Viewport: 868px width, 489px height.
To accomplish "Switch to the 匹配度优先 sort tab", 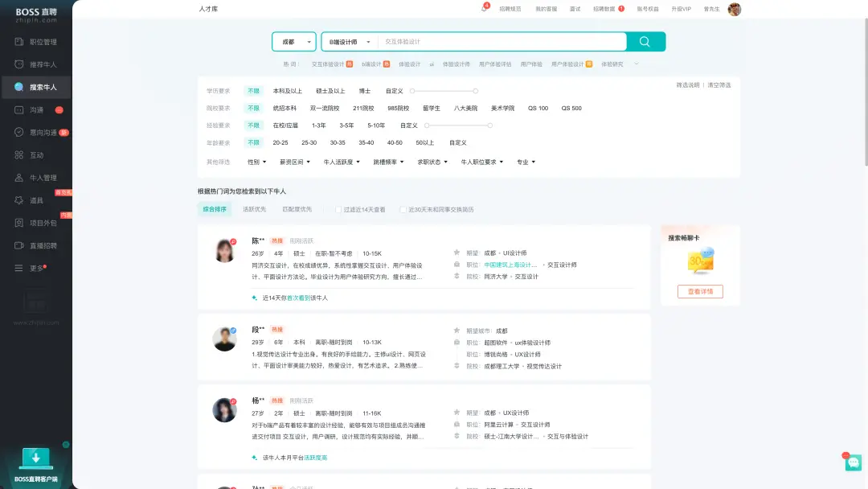I will pyautogui.click(x=297, y=209).
